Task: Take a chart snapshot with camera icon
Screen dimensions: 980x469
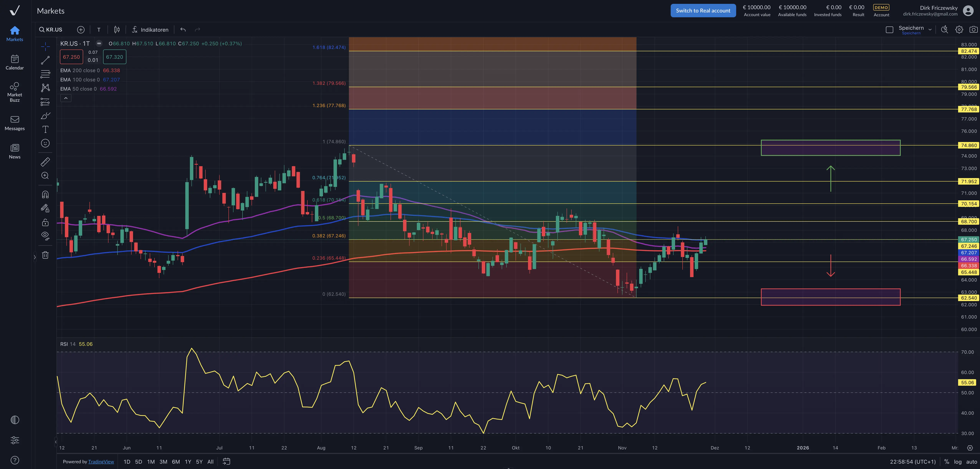Action: (x=973, y=30)
